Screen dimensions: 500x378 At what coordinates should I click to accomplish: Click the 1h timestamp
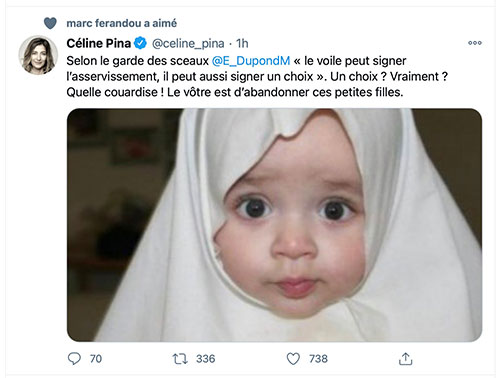point(242,43)
